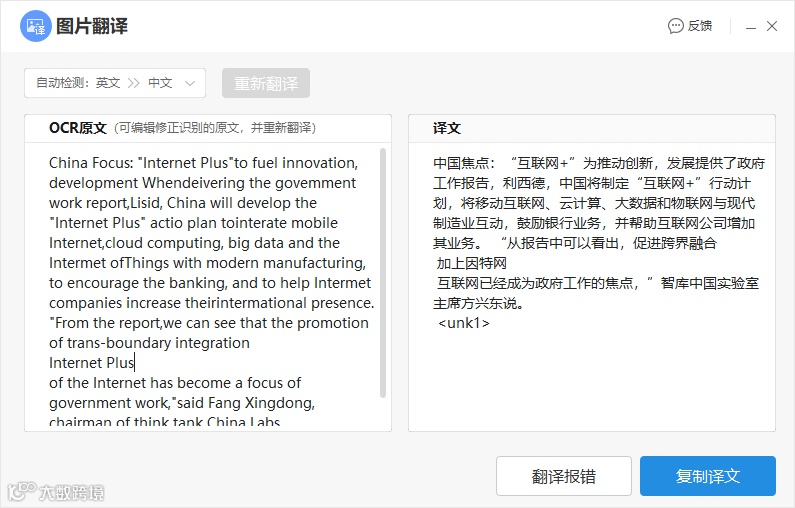Click the 加上因特网 line in translated text

(x=472, y=263)
